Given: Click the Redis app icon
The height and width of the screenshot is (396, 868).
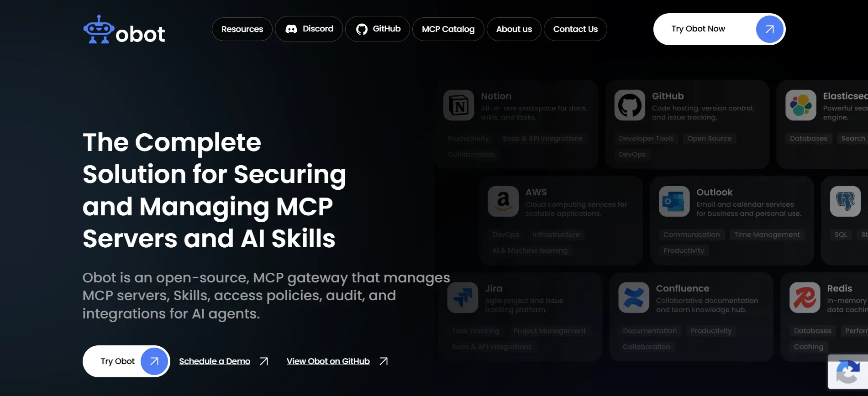Looking at the screenshot, I should point(805,297).
